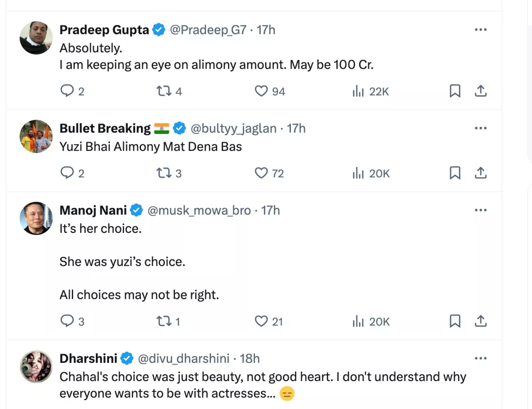Share Bullet Breaking's tweet
The height and width of the screenshot is (409, 532).
coord(481,173)
